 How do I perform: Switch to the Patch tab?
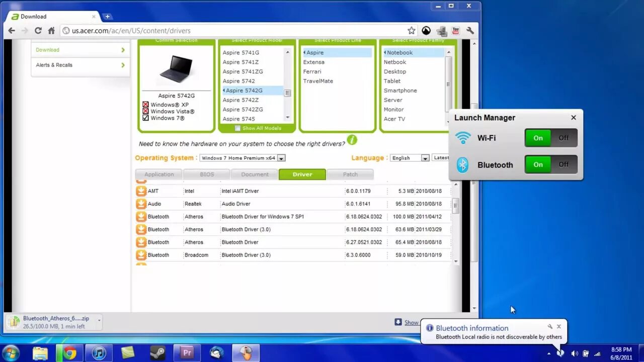(x=350, y=174)
